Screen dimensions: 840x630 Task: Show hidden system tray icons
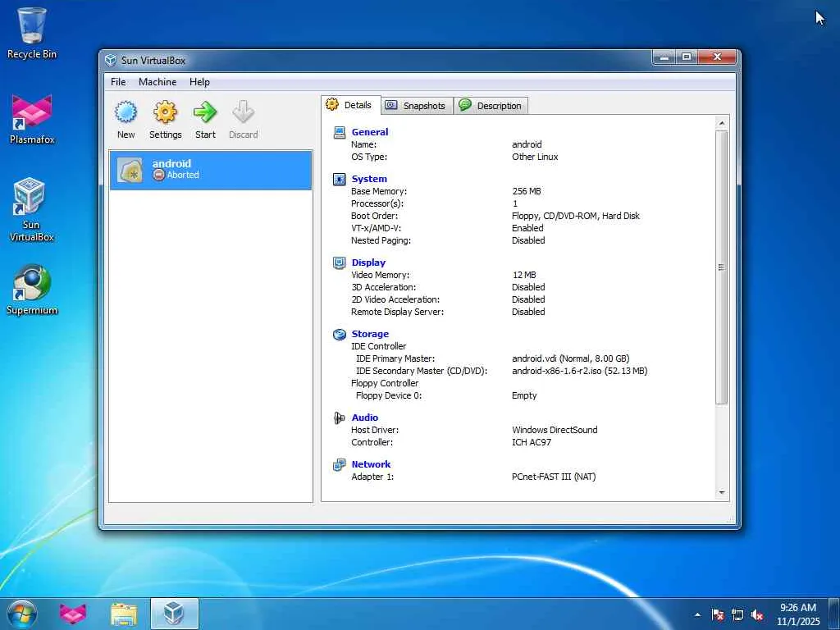click(697, 614)
